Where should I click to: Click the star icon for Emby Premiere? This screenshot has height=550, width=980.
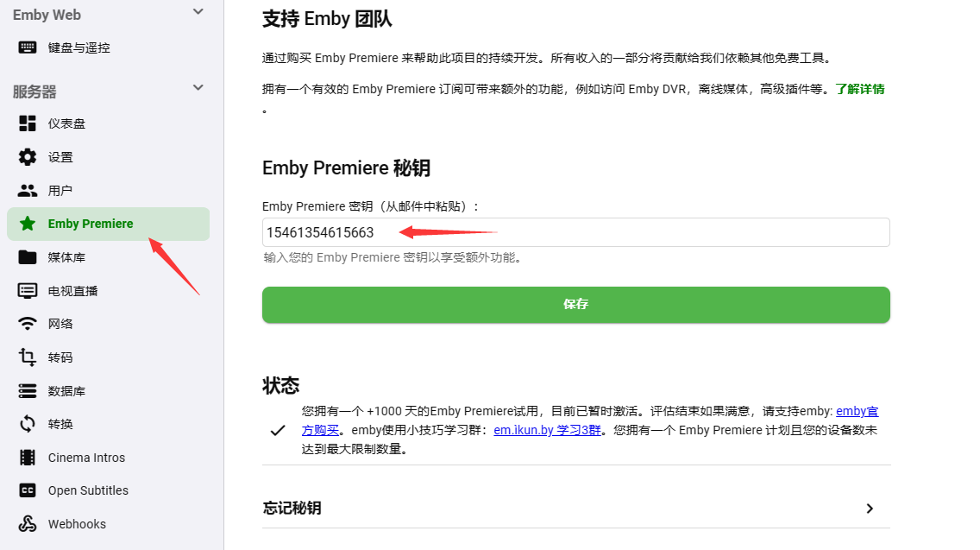(28, 224)
